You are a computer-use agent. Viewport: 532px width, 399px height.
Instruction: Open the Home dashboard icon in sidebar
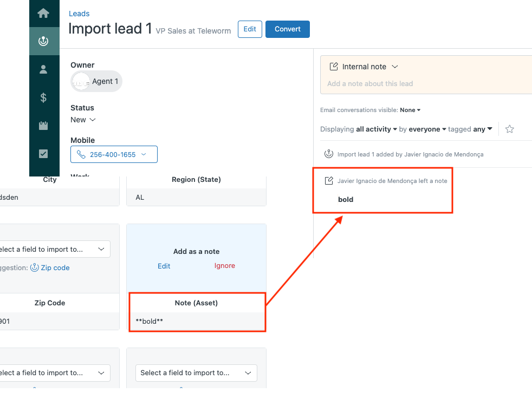[x=44, y=14]
